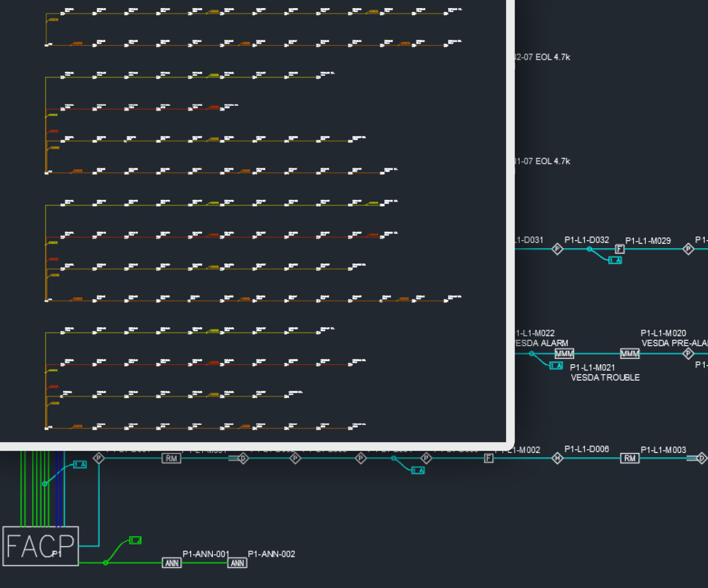This screenshot has width=708, height=588.
Task: Select the F detector symbol near P1-L1-M029
Action: point(619,249)
